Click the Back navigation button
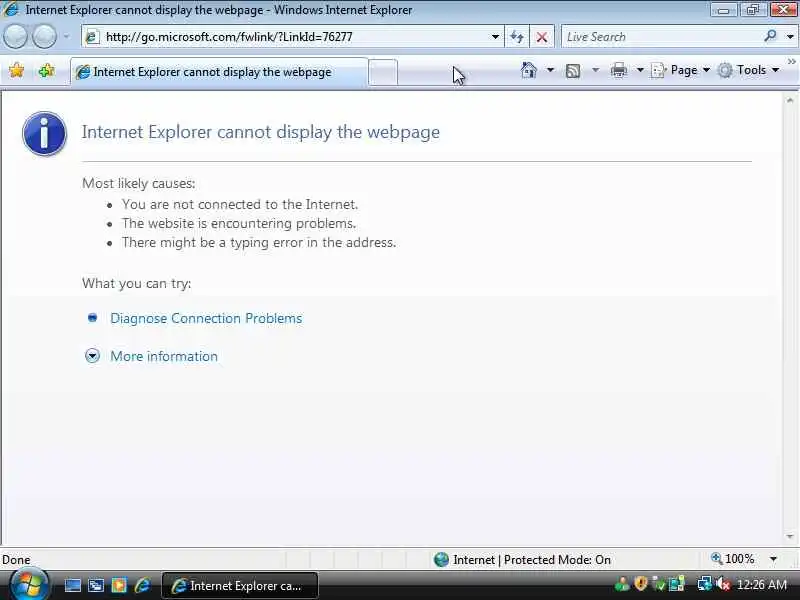800x600 pixels. (15, 37)
